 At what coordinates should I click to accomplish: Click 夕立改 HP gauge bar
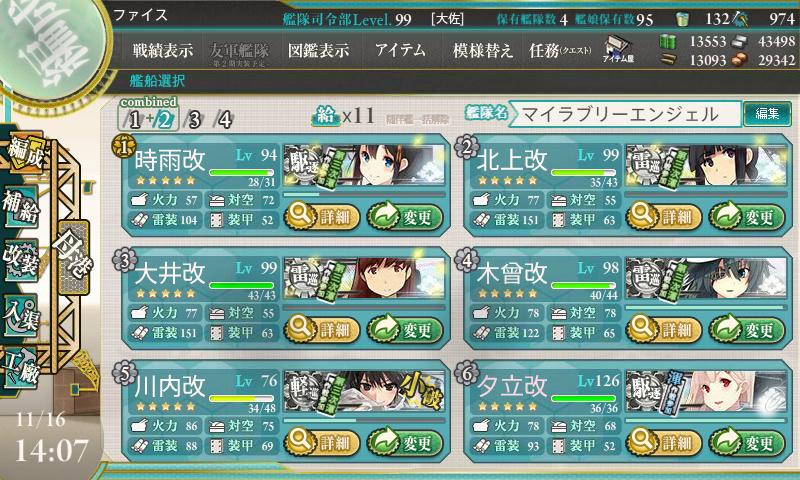(584, 398)
